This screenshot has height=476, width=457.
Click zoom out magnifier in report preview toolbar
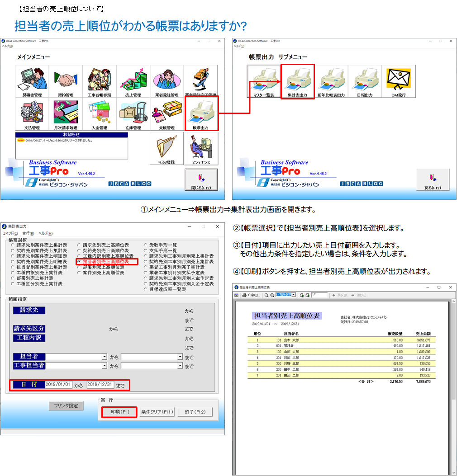pos(267,295)
